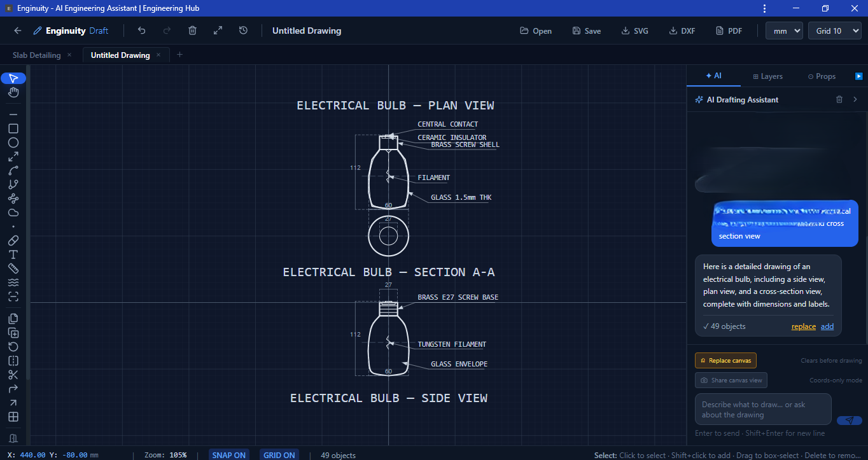Click the copy objects icon
Viewport: 868px width, 460px height.
[13, 319]
